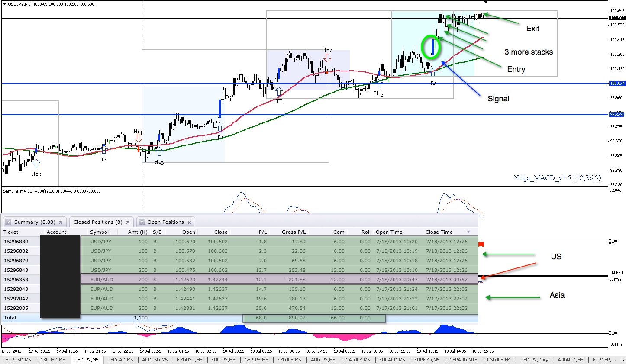Click the chart shift triangle marker atop chart
The height and width of the screenshot is (364, 626).
[x=486, y=2]
